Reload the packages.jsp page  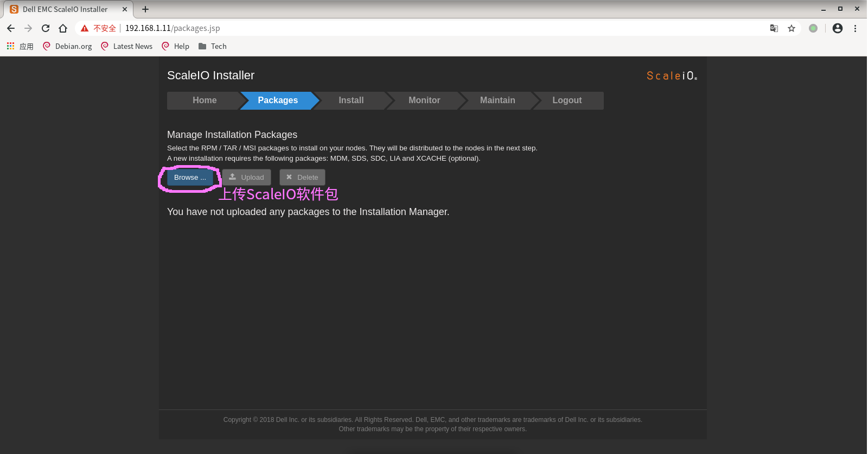point(46,28)
